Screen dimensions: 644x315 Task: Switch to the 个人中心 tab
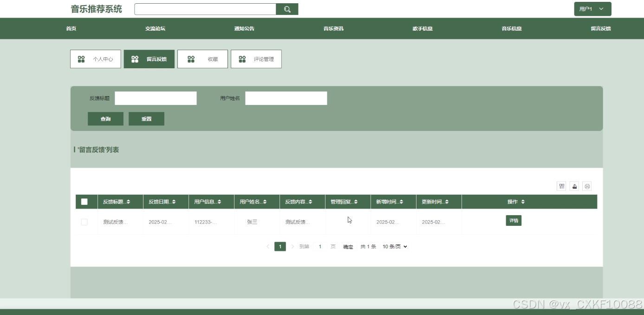click(96, 59)
